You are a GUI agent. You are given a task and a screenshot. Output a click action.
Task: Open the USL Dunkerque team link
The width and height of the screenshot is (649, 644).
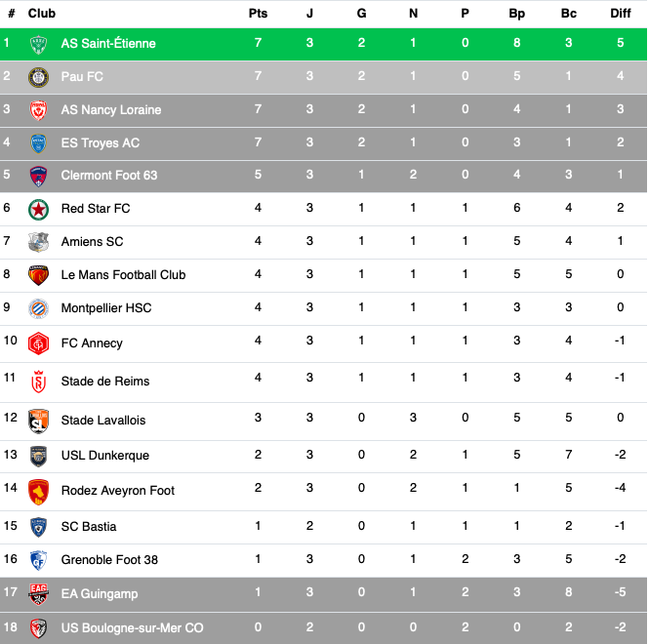pyautogui.click(x=105, y=456)
